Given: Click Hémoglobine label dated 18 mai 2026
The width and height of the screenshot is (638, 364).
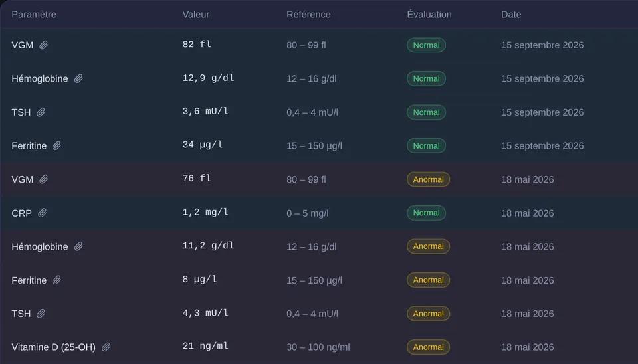Looking at the screenshot, I should pyautogui.click(x=39, y=247).
